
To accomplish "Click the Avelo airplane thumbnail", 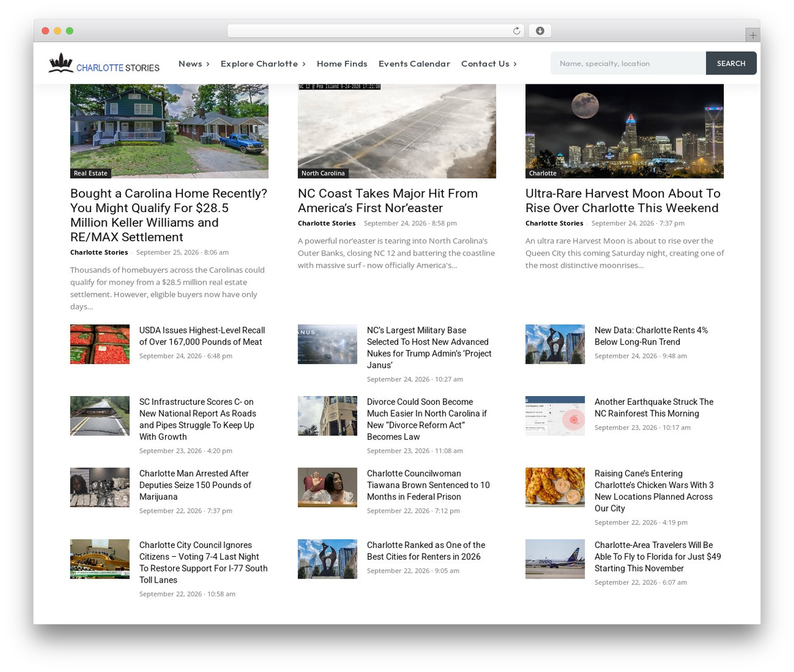I will 555,559.
